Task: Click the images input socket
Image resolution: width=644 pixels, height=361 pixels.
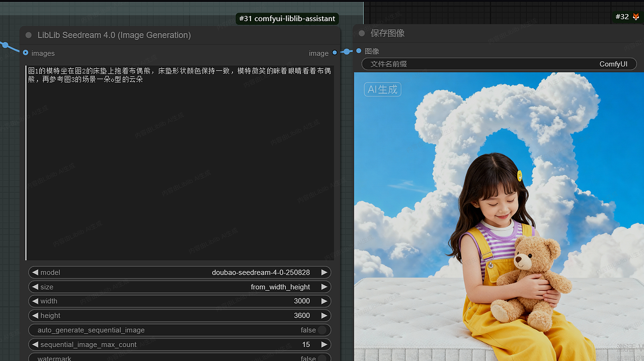Action: pyautogui.click(x=26, y=53)
